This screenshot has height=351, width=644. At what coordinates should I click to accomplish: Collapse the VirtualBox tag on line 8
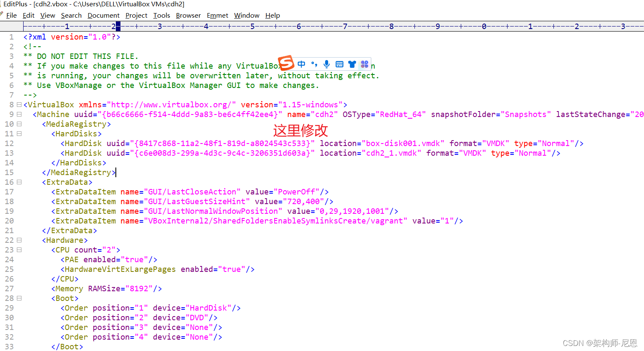[x=19, y=105]
